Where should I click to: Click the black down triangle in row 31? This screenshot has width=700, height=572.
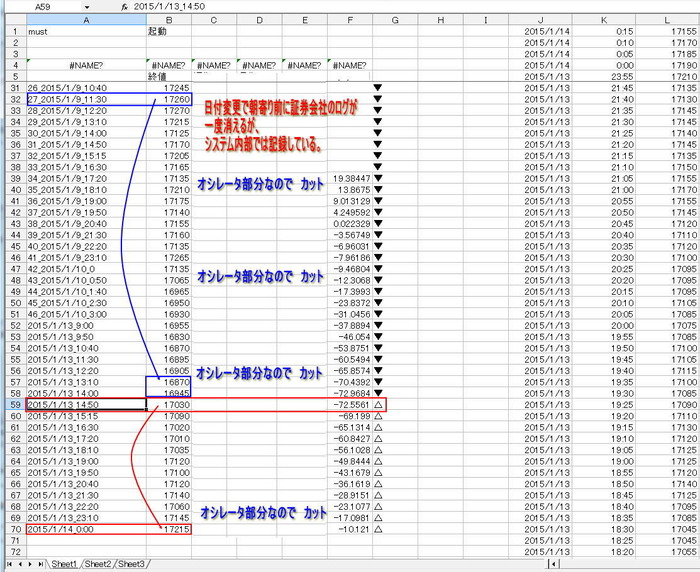pos(378,88)
